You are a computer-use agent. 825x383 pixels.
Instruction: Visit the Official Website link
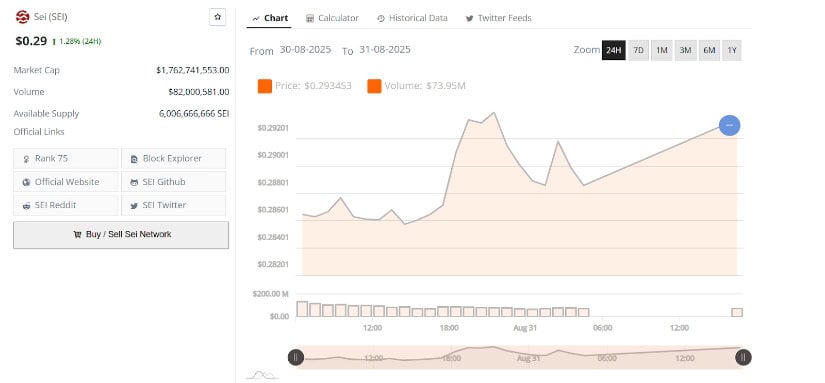tap(66, 182)
